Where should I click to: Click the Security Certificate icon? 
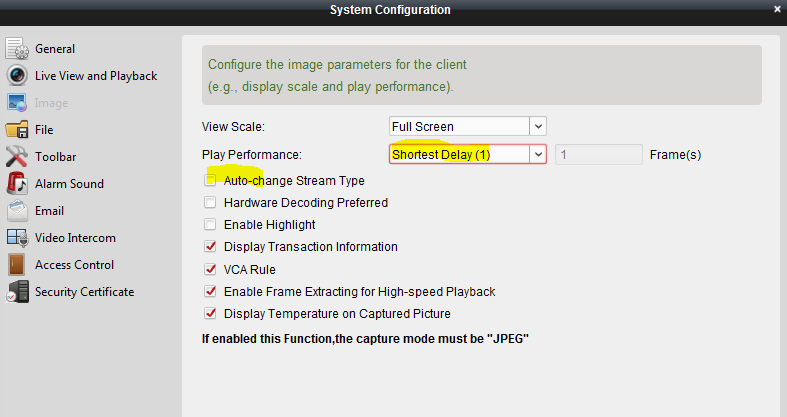pos(17,292)
